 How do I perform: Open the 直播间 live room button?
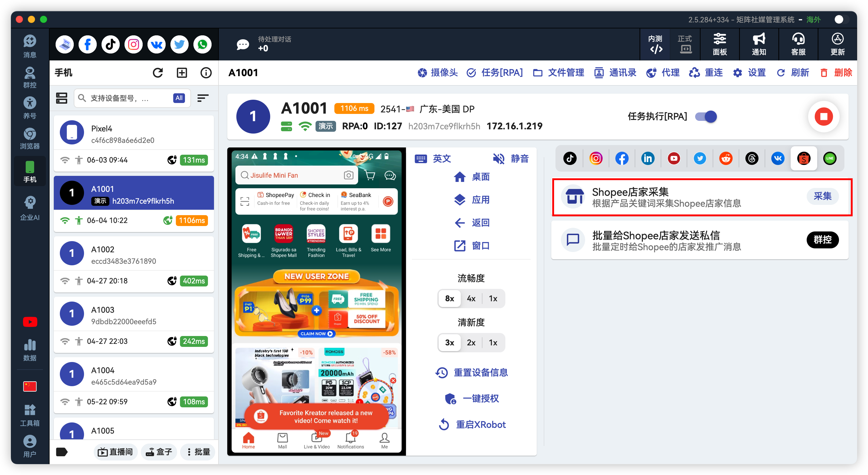tap(115, 452)
